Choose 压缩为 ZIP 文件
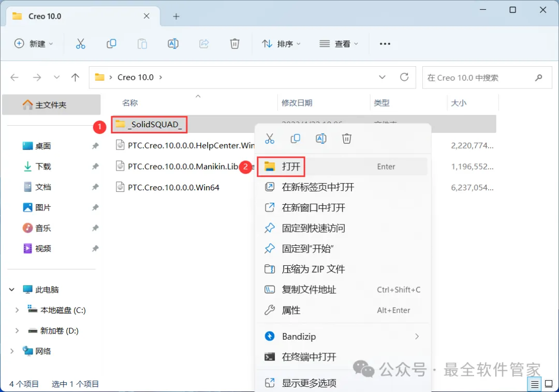559x392 pixels. pos(343,269)
